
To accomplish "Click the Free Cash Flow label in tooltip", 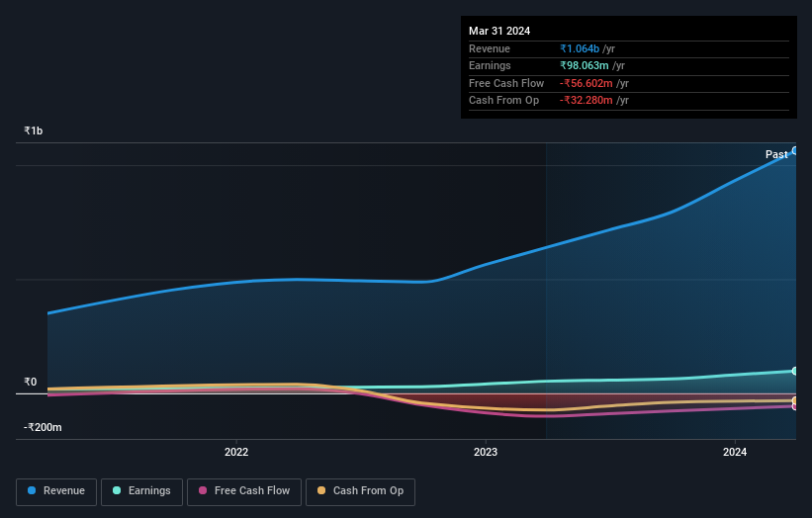I will (506, 83).
